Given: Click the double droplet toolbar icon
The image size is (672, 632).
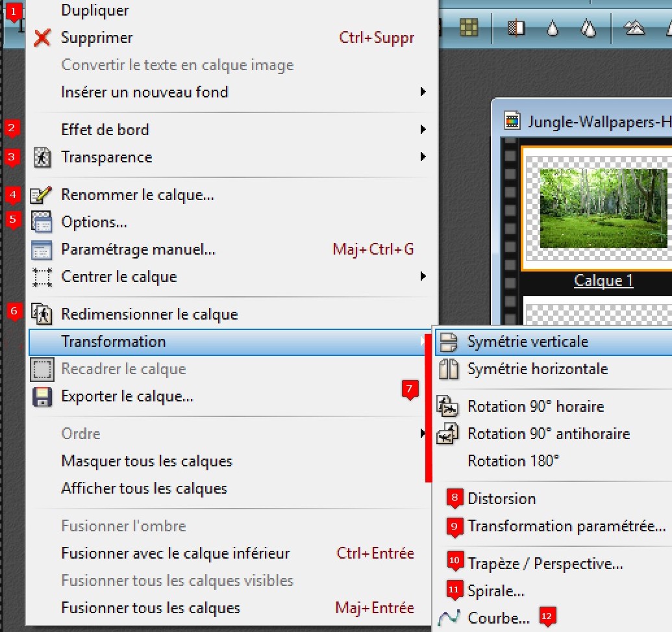Looking at the screenshot, I should point(588,28).
